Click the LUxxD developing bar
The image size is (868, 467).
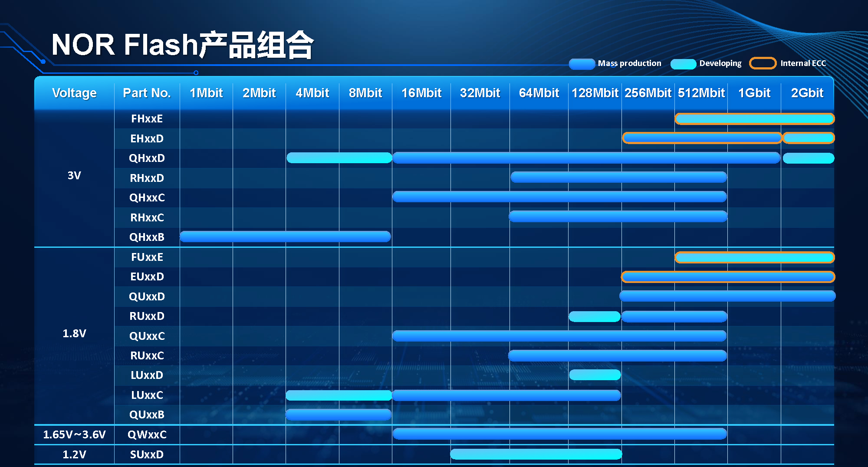595,375
